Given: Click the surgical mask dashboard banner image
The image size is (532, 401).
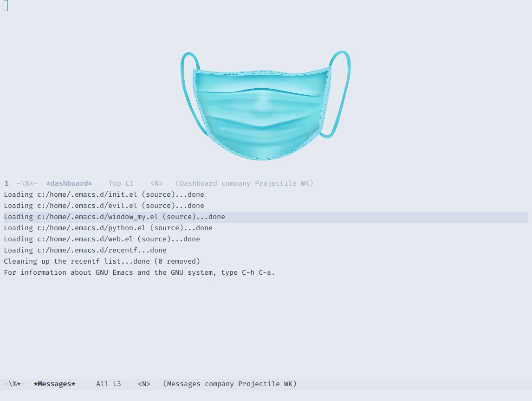Looking at the screenshot, I should tap(266, 105).
